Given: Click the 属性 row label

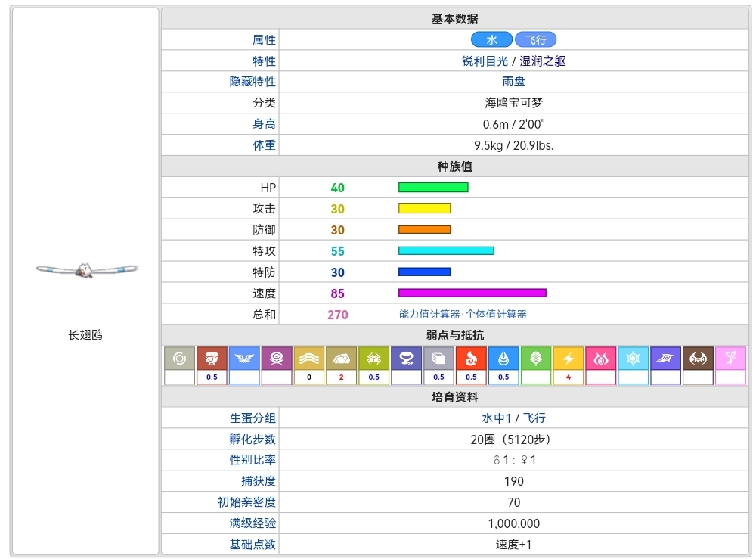Looking at the screenshot, I should [264, 40].
